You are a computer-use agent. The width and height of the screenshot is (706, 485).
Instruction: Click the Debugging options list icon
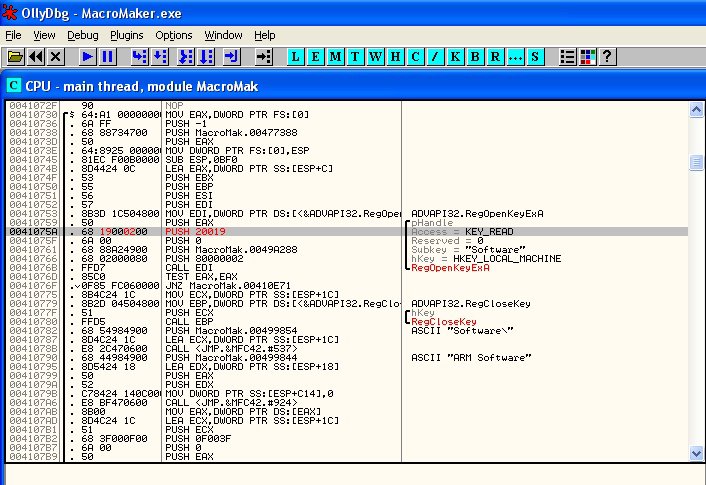click(567, 57)
